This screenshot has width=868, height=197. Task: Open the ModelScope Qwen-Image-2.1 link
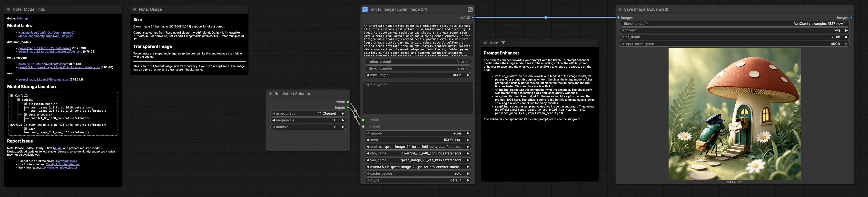pyautogui.click(x=46, y=36)
